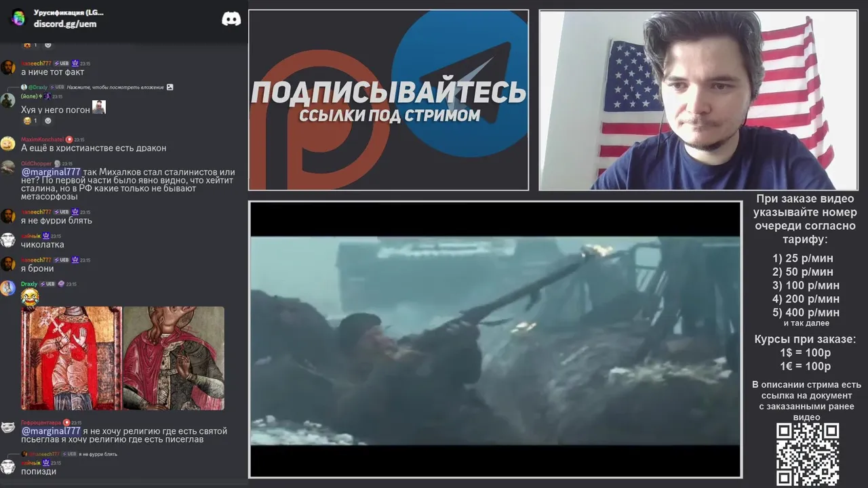Screen dimensions: 868x488
Task: Open the discord.gg/uem invite link
Action: point(65,24)
